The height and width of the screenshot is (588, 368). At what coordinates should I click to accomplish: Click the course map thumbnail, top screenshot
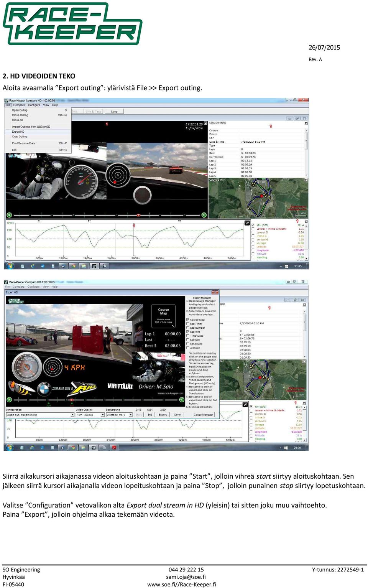(x=258, y=198)
